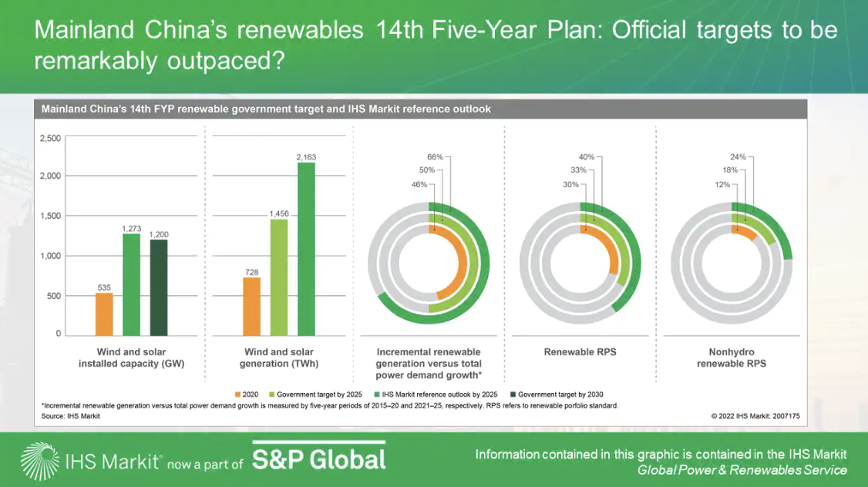
Task: Click the dark green 1,200 GW bar
Action: [158, 287]
